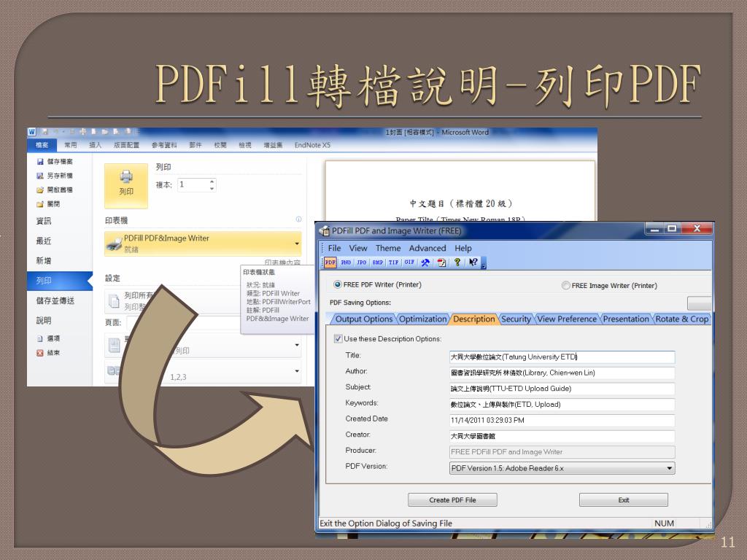Click the 另存新檔 save-as entry in Word
747x560 pixels.
54,176
